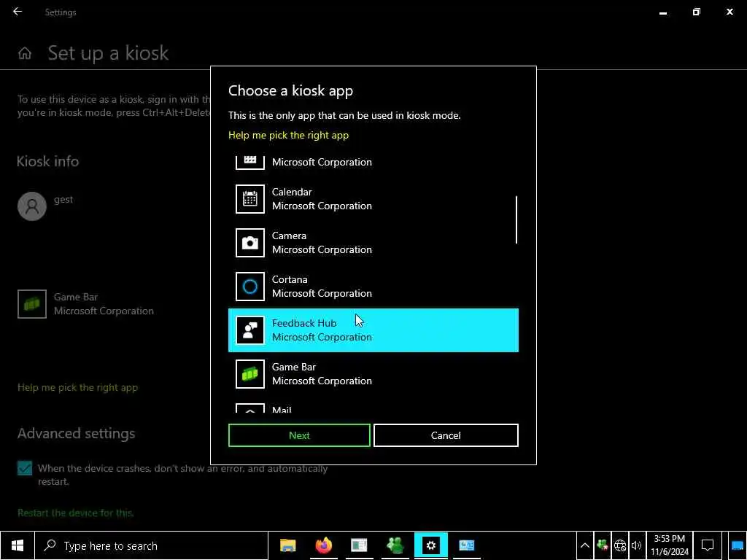The height and width of the screenshot is (560, 747).
Task: Open File Explorer from the taskbar
Action: (x=287, y=545)
